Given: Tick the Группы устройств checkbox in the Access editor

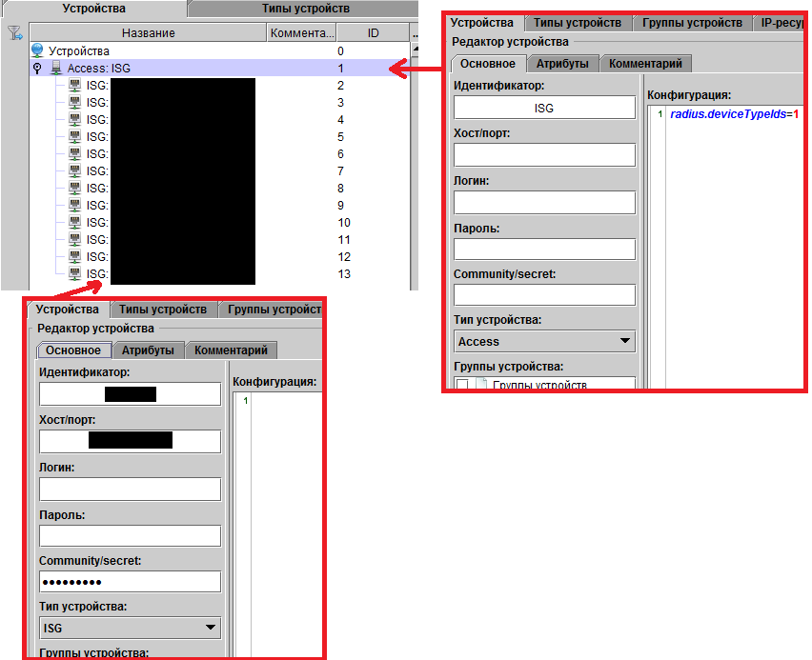Looking at the screenshot, I should tap(462, 385).
